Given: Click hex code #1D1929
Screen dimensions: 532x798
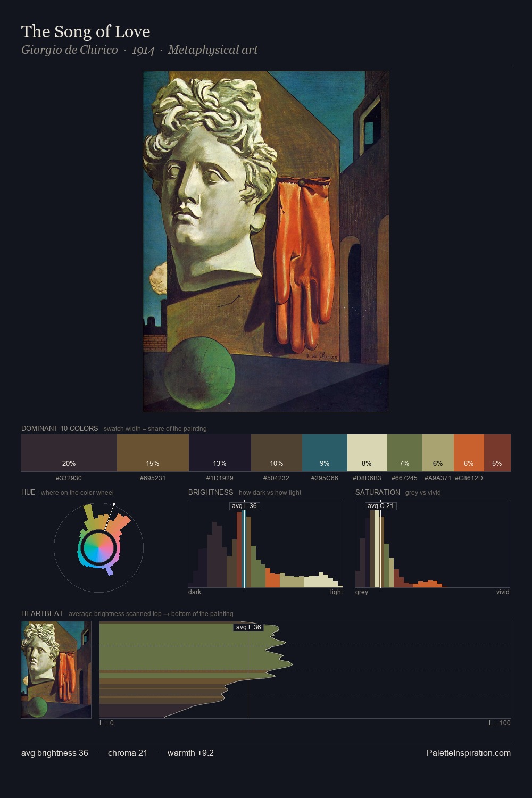Looking at the screenshot, I should tap(220, 478).
